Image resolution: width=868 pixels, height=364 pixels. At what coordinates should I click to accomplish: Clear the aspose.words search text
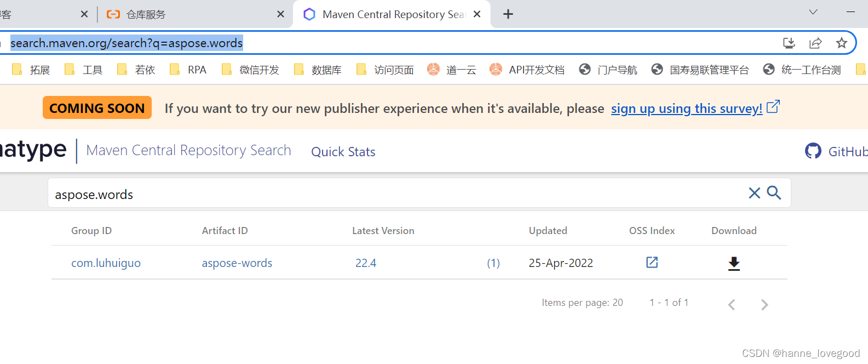coord(754,193)
